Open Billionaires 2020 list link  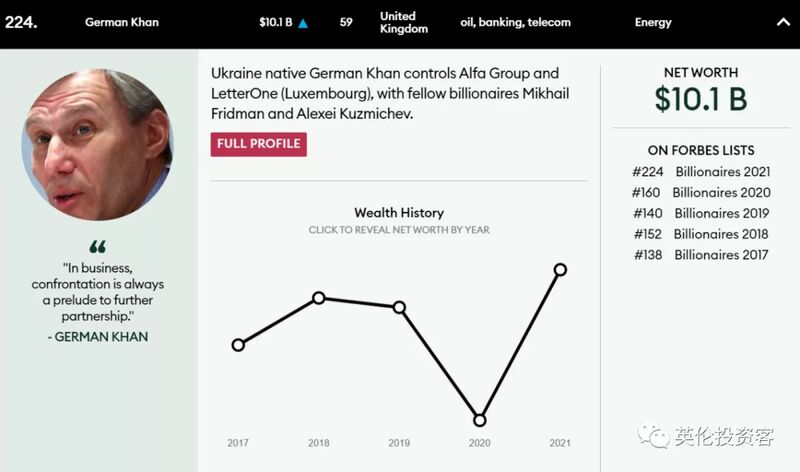[x=721, y=193]
